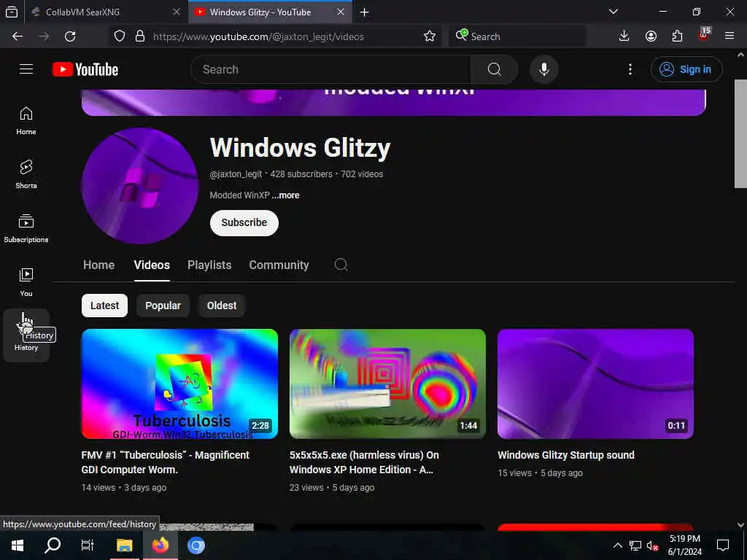Open the Windows notification center
747x560 pixels.
723,545
